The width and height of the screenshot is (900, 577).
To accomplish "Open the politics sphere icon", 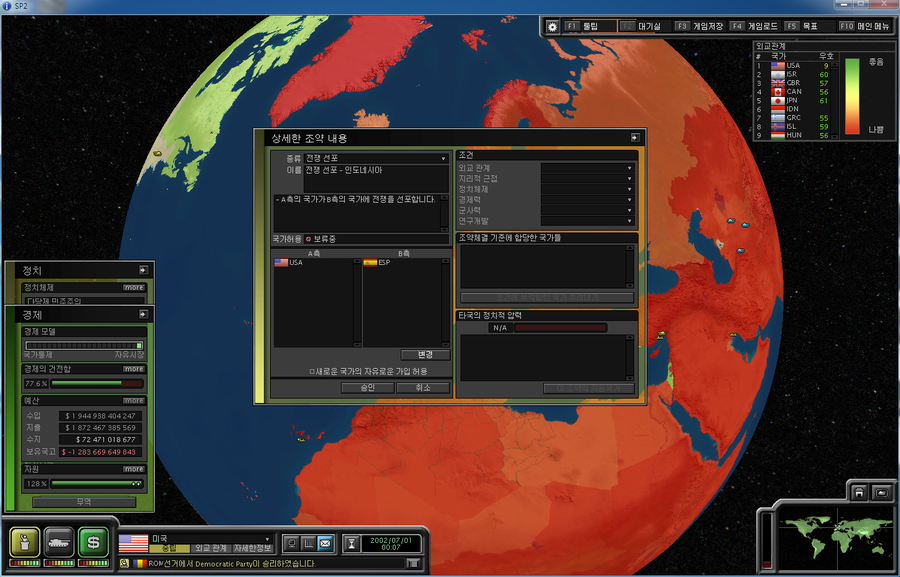I will click(24, 541).
